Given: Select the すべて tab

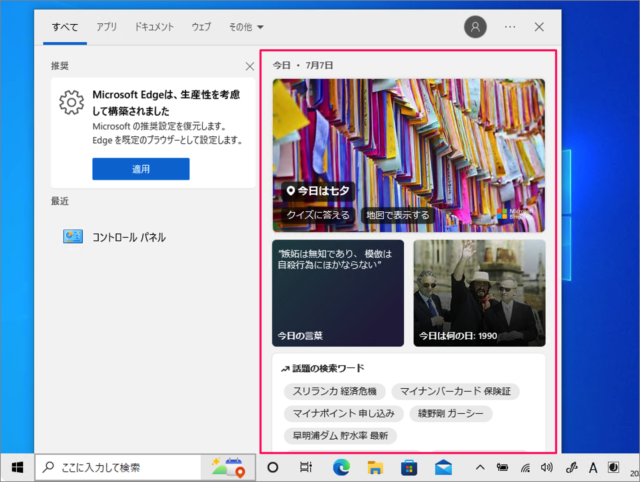Looking at the screenshot, I should [x=65, y=27].
